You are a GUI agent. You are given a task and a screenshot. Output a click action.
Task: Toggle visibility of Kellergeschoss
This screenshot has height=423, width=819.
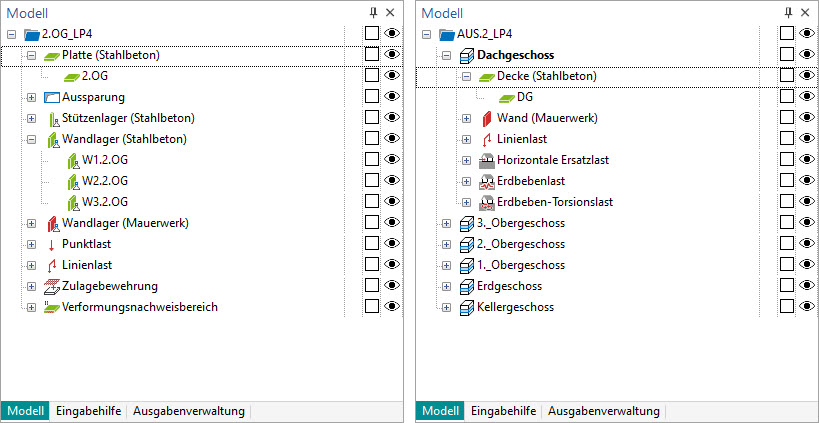coord(806,307)
